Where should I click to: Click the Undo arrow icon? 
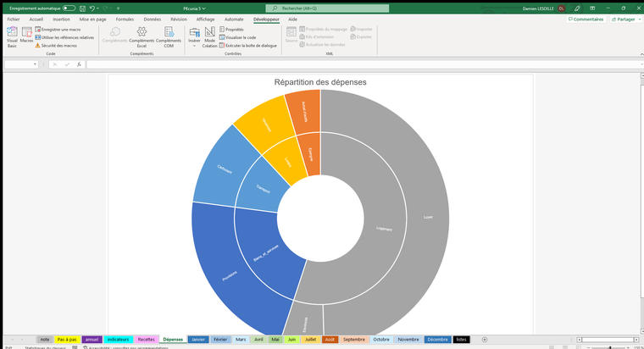coord(92,8)
